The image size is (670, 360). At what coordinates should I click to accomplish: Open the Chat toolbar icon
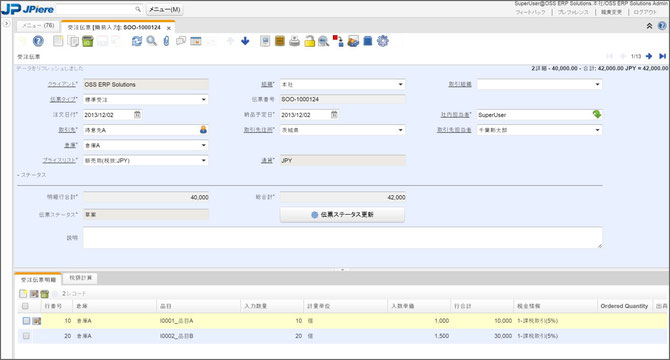[x=181, y=41]
